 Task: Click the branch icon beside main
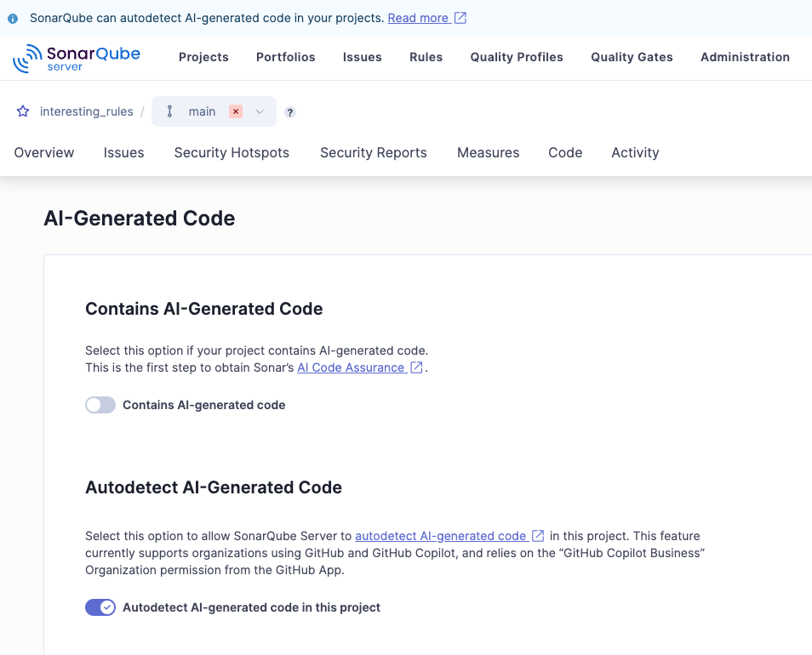[169, 111]
